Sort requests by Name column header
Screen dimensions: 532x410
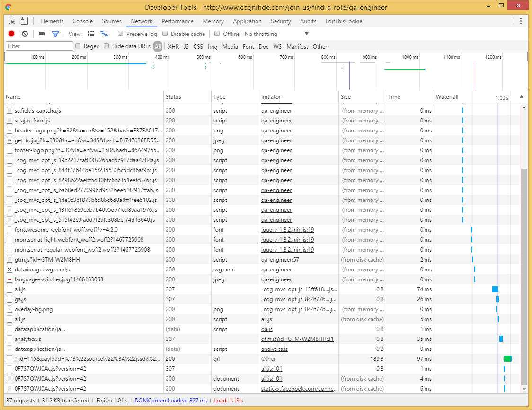tap(84, 96)
